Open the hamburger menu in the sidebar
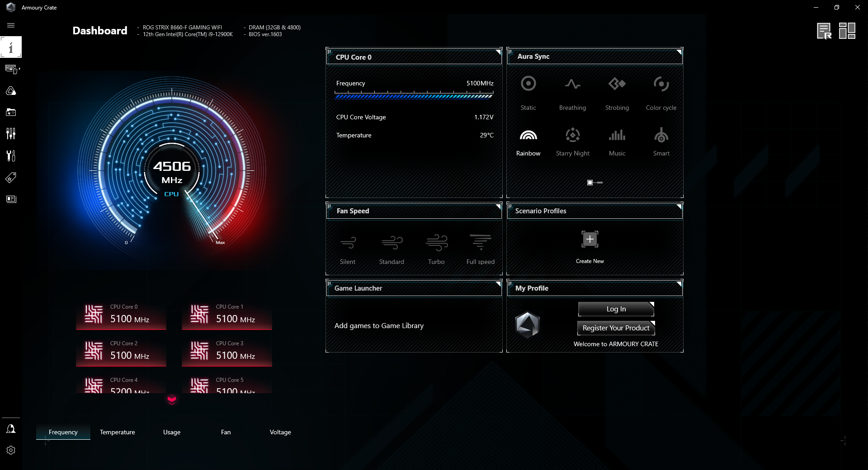The height and width of the screenshot is (470, 868). click(11, 25)
